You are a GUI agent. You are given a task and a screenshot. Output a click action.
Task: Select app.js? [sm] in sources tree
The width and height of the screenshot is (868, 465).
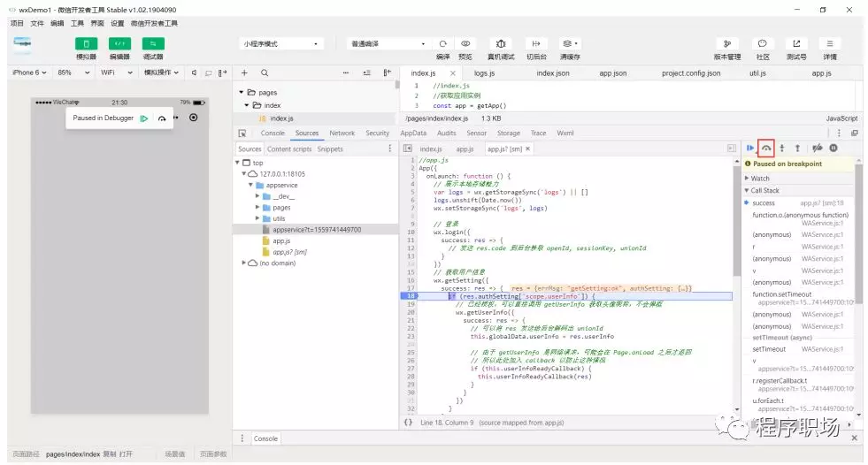289,252
